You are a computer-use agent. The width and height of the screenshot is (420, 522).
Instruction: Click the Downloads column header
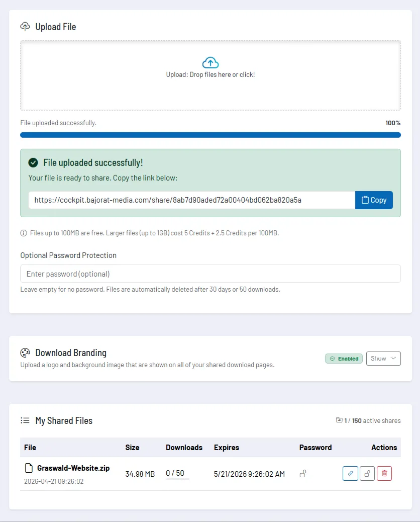coord(184,448)
